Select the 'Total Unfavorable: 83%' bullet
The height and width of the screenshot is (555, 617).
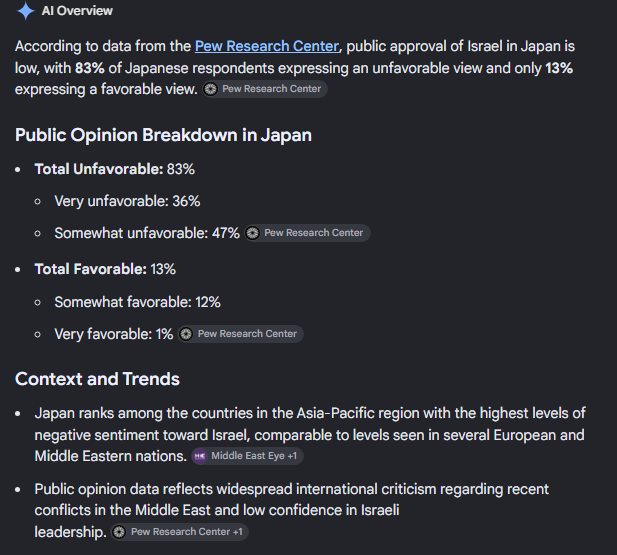click(x=115, y=169)
